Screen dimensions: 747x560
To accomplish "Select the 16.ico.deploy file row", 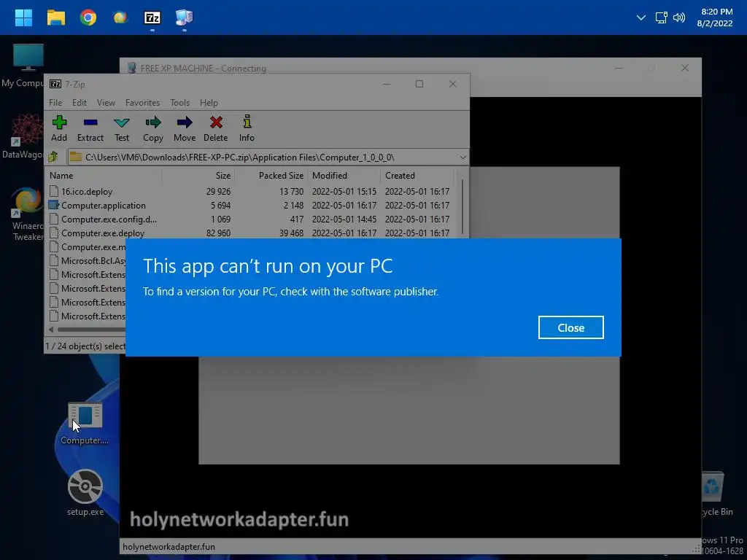I will tap(250, 192).
